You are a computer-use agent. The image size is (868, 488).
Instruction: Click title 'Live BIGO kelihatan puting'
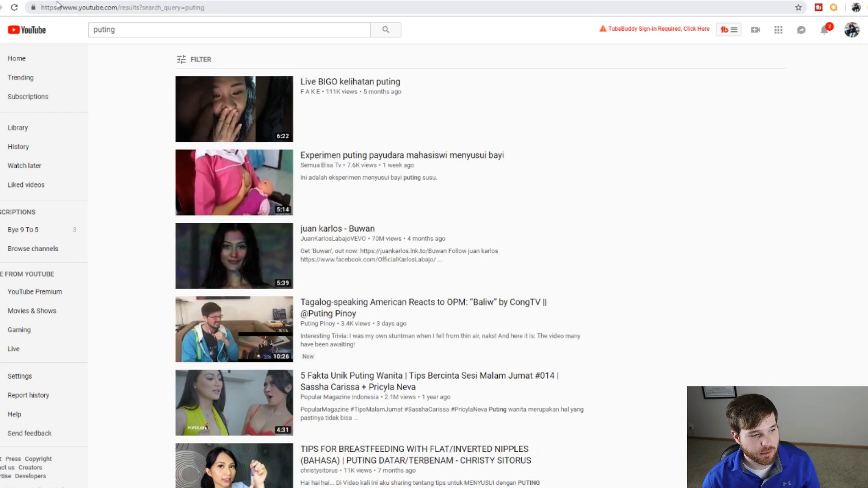point(350,82)
